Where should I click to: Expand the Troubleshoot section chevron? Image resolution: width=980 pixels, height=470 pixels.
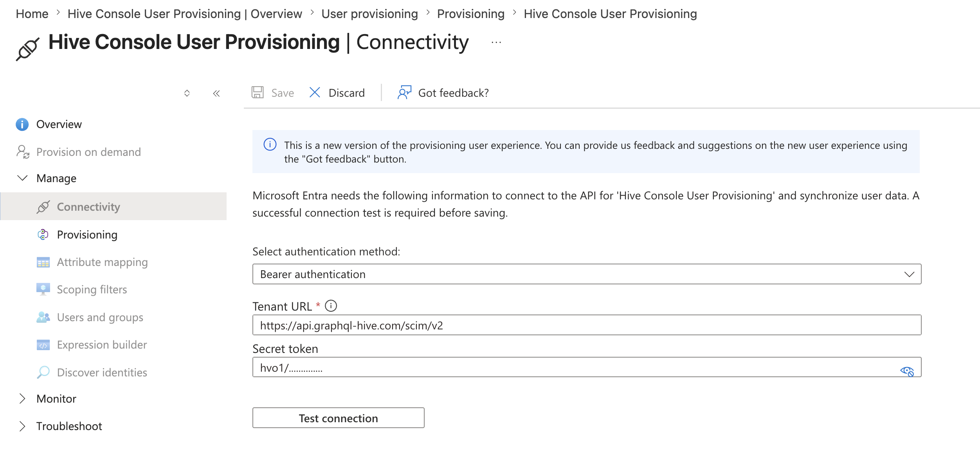[22, 426]
